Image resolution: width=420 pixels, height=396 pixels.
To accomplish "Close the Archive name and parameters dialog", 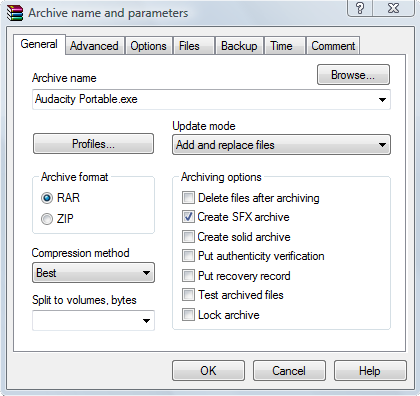I will point(393,8).
